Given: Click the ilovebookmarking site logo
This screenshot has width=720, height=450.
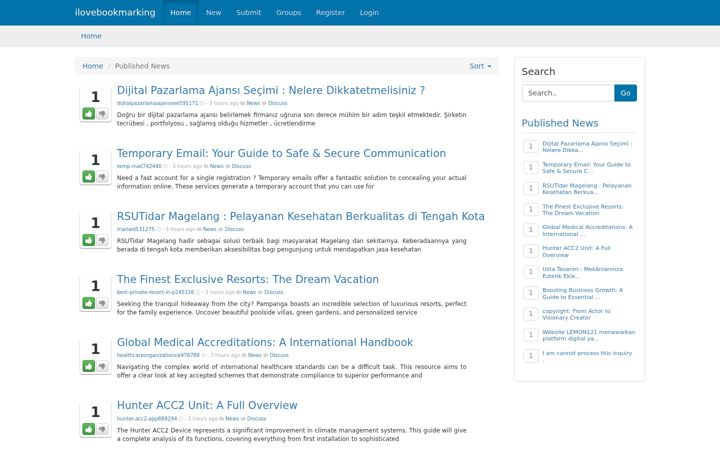Looking at the screenshot, I should 115,12.
